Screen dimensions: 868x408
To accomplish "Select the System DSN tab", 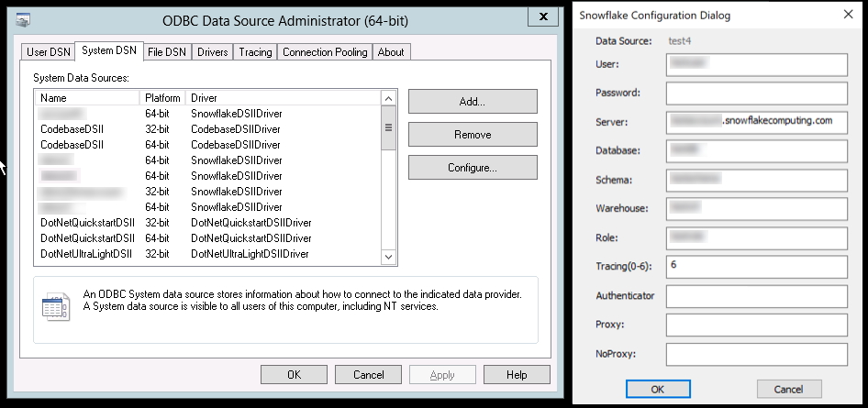I will 109,50.
